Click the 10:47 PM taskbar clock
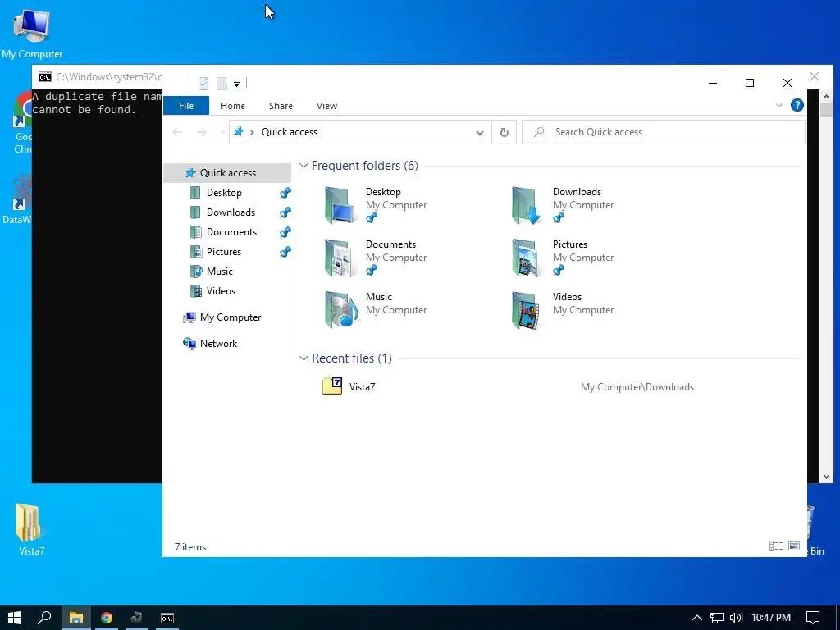 [x=771, y=618]
